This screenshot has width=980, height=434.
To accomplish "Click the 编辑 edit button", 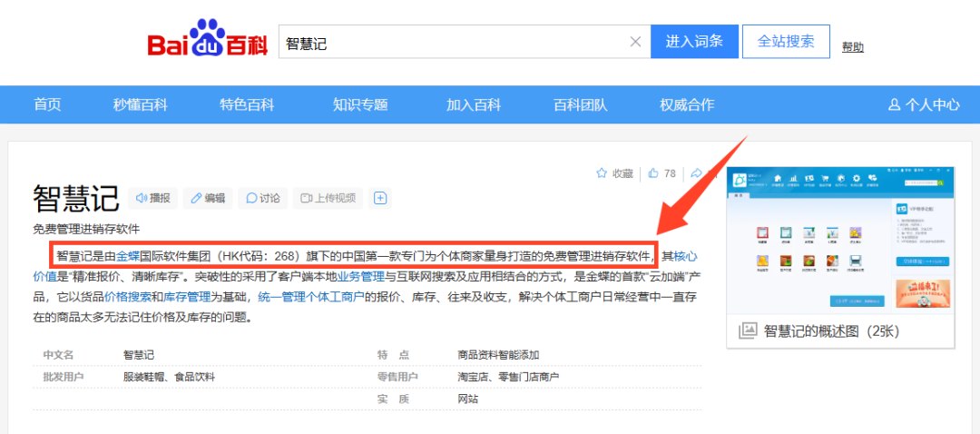I will point(208,198).
